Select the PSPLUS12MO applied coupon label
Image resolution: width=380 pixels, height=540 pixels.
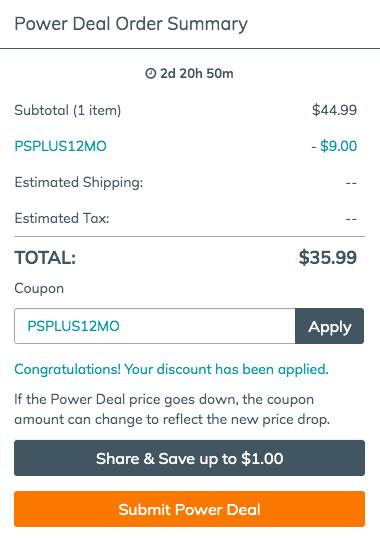point(60,146)
